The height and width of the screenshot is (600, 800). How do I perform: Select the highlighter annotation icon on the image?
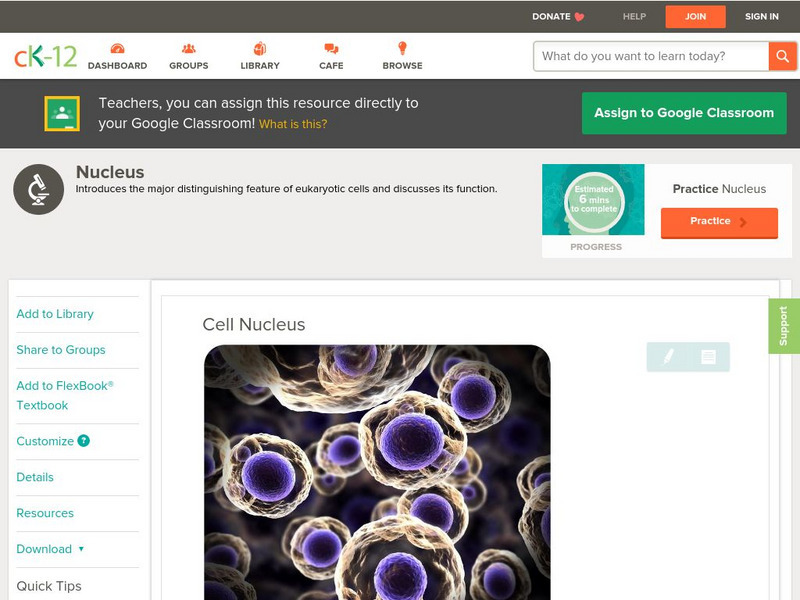point(668,357)
